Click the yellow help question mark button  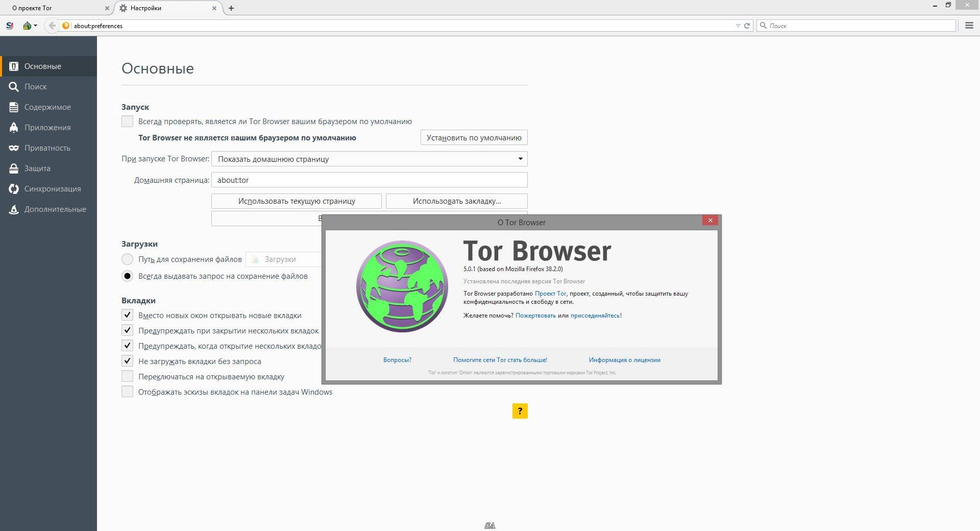[520, 411]
